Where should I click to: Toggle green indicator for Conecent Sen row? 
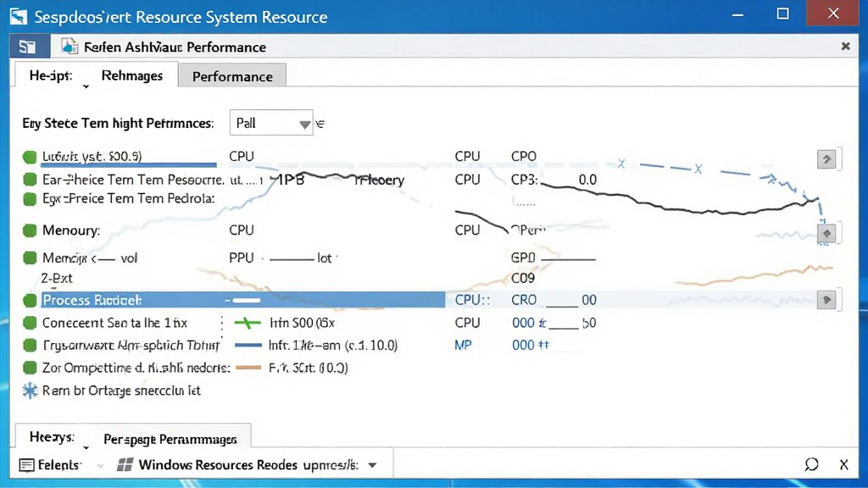(x=30, y=323)
